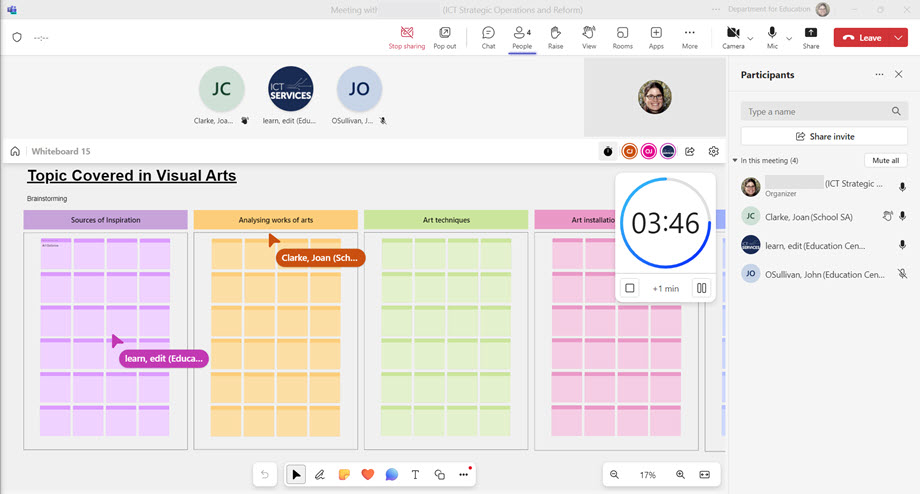Open the shapes tool
The image size is (920, 494).
(x=439, y=475)
